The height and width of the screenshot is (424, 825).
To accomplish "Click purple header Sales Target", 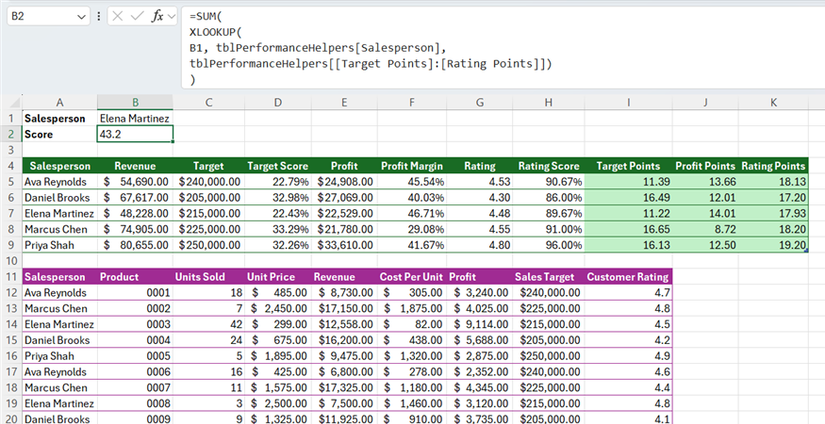I will point(548,277).
